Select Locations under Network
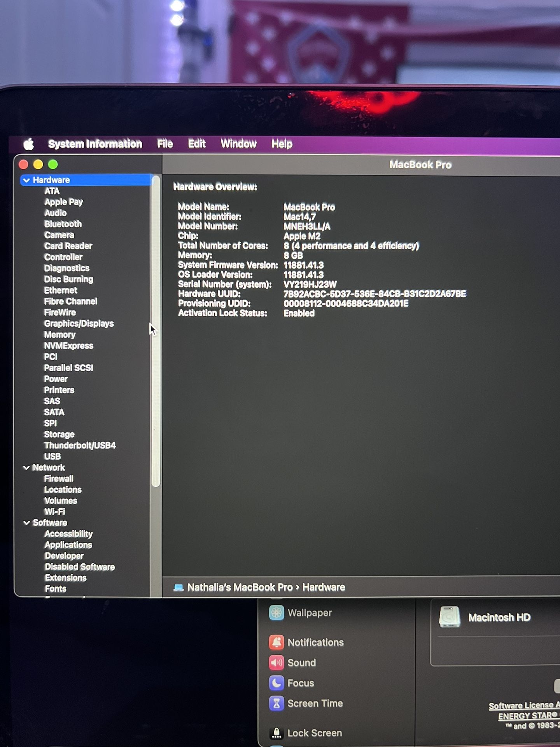This screenshot has height=747, width=560. (63, 490)
